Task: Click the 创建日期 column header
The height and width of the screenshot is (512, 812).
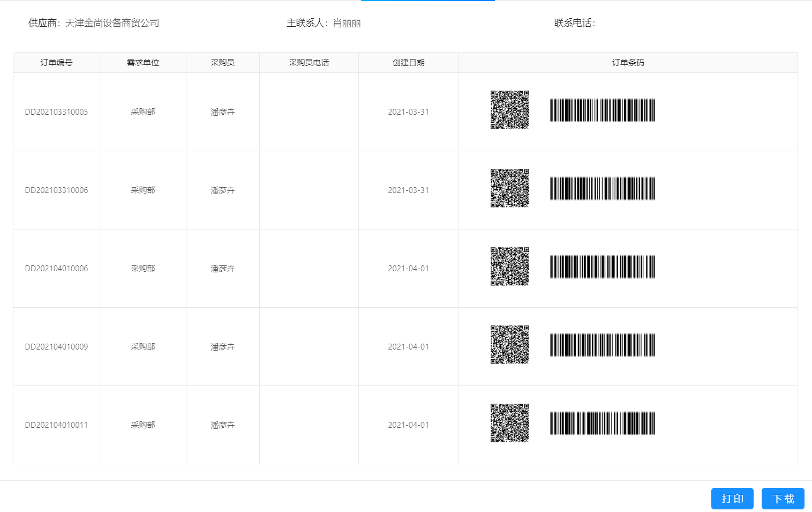Action: [409, 63]
